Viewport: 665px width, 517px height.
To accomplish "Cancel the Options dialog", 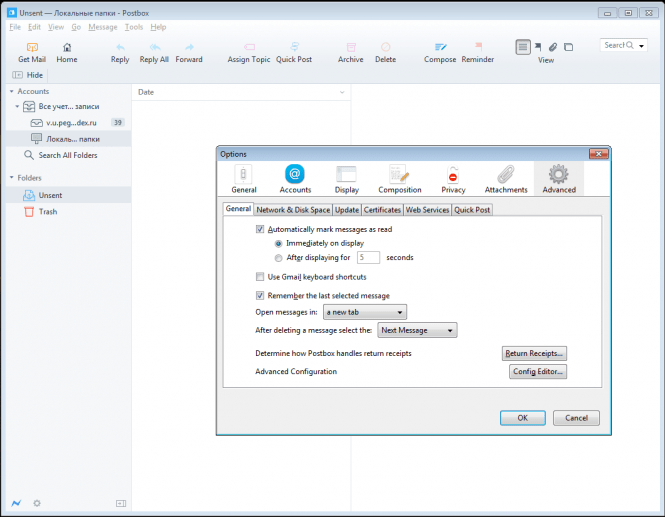I will 576,418.
